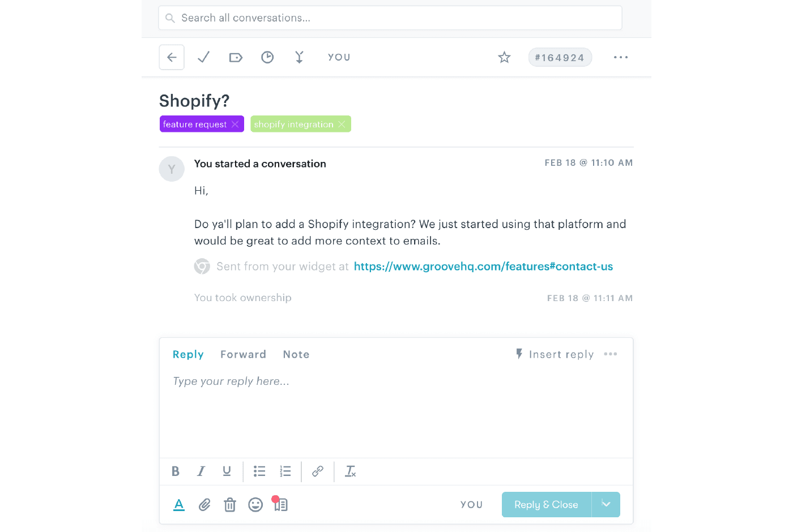Toggle italic formatting
Viewport: 793px width, 532px height.
(201, 471)
